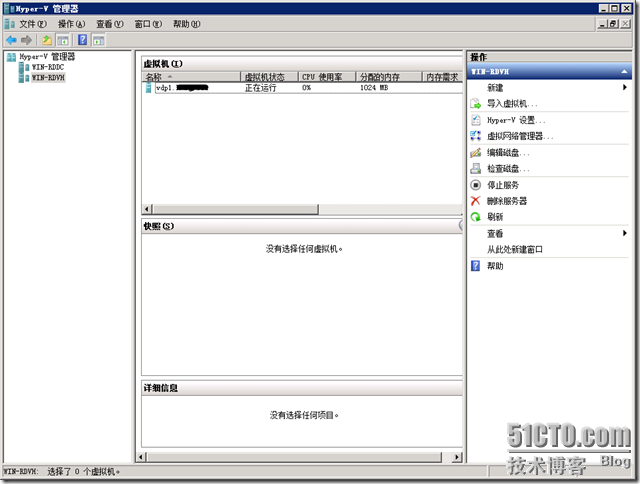Click the 编辑磁盘 pencil icon
This screenshot has width=640, height=484.
tap(476, 153)
